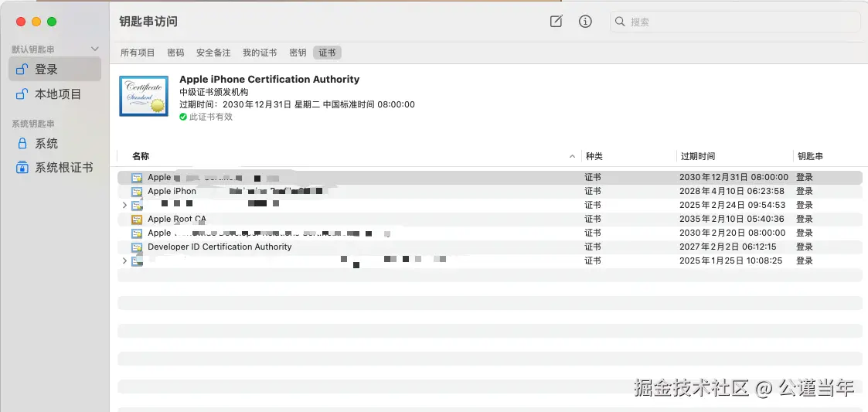Sort by the 钥匙串 column header
Screen dimensions: 868x412
[810, 157]
